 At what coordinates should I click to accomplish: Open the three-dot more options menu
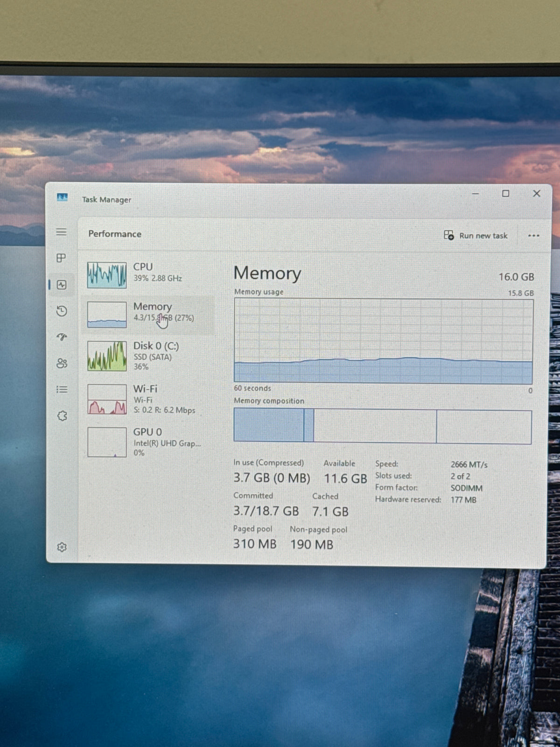coord(533,236)
